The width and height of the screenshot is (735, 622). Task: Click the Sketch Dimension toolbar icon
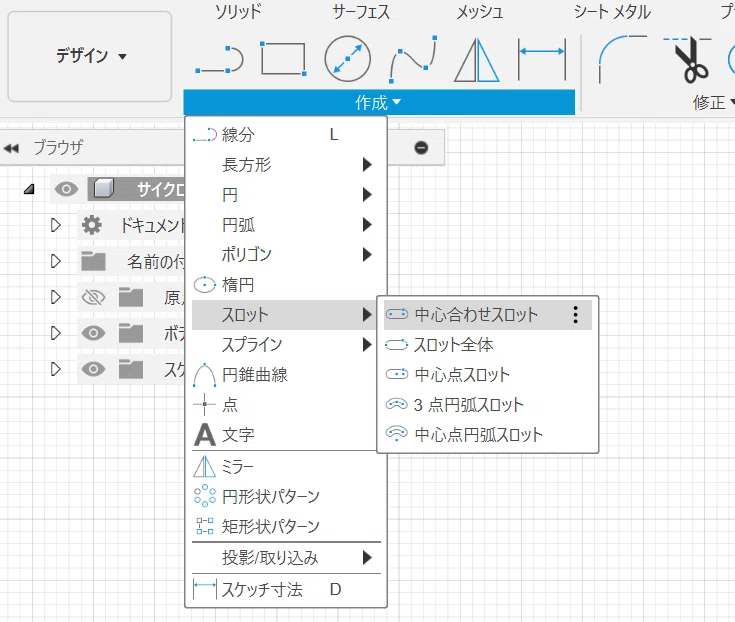point(542,59)
